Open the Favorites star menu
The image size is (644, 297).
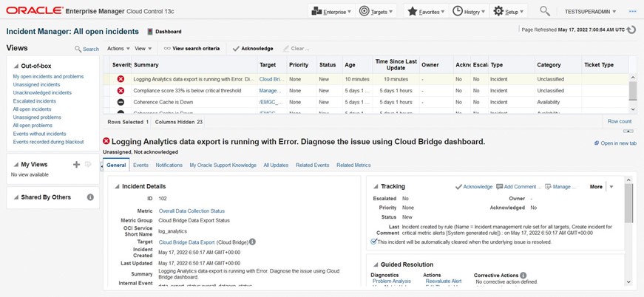pos(426,12)
